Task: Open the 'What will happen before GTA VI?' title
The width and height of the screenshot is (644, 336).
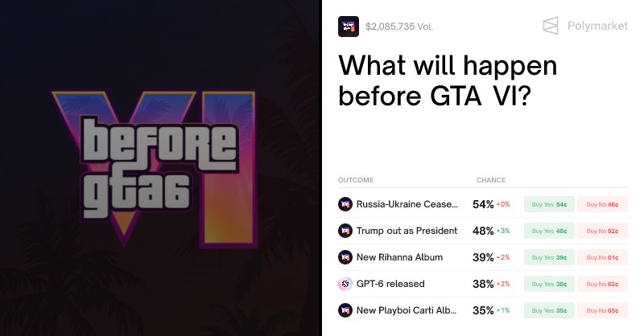Action: click(448, 80)
